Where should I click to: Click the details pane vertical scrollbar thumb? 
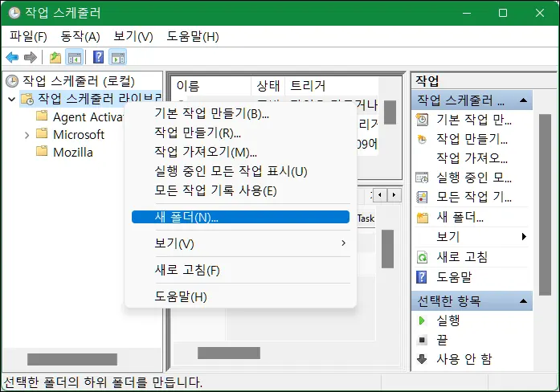coord(387,249)
